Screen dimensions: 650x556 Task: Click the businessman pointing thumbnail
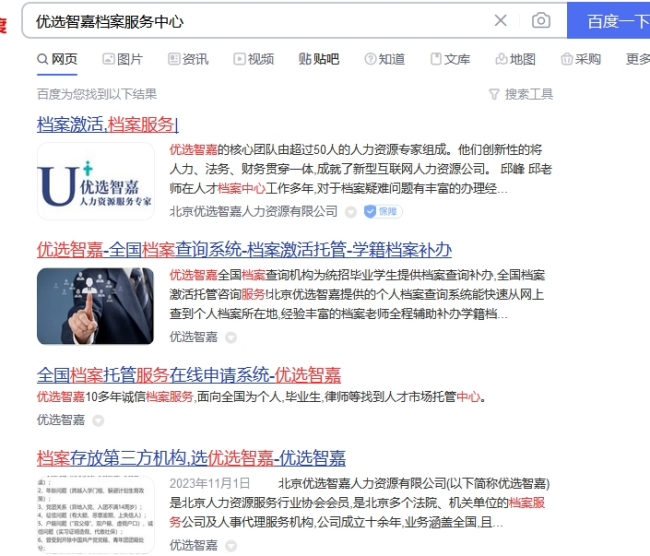coord(95,306)
